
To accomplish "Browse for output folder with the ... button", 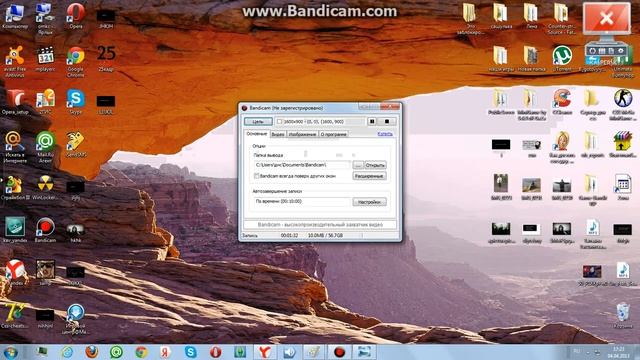I will [358, 165].
